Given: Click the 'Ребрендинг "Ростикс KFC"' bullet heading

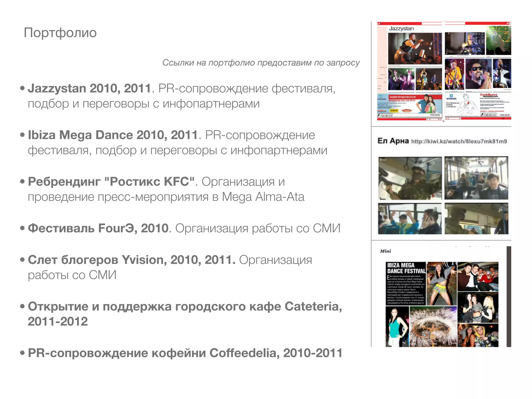Looking at the screenshot, I should pos(111,182).
